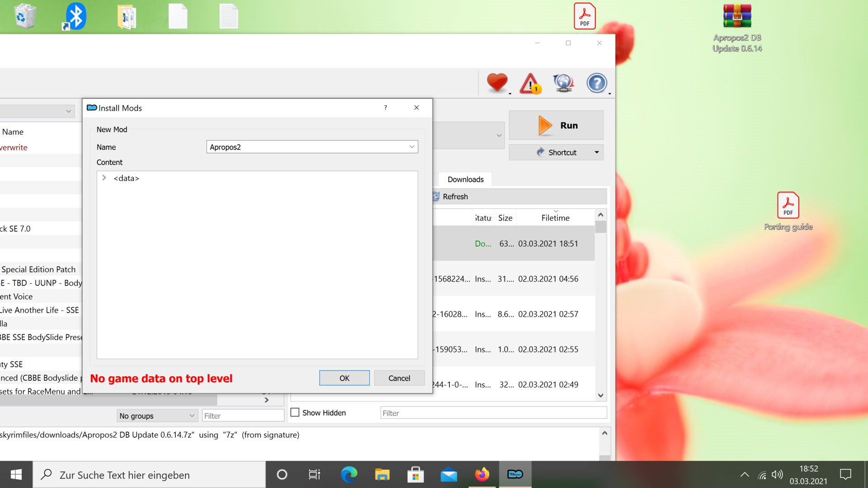The height and width of the screenshot is (488, 868).
Task: Open Task View in taskbar
Action: (314, 474)
